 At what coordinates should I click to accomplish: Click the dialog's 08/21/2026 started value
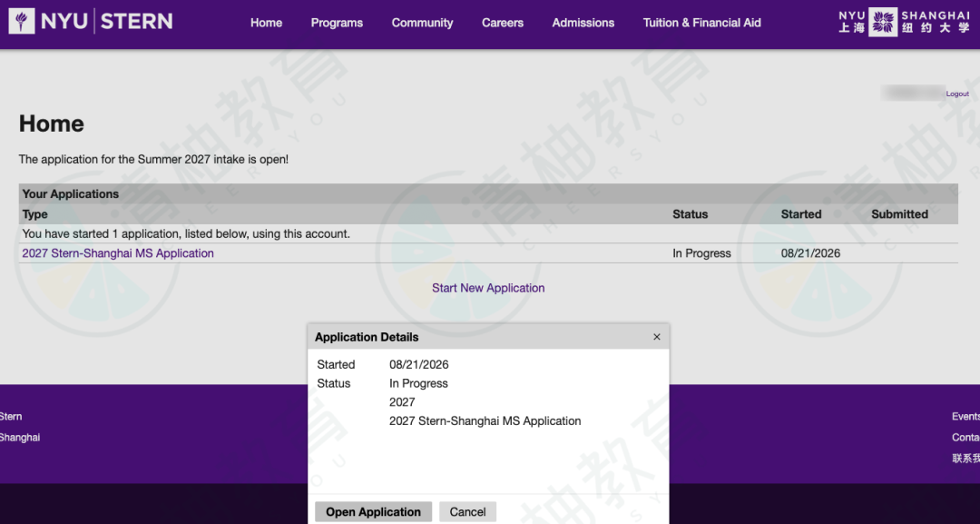(x=418, y=364)
